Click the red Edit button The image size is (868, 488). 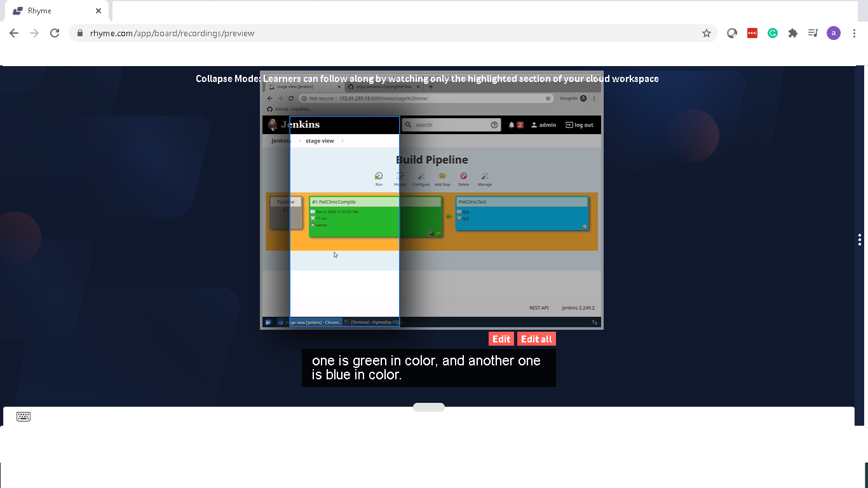(x=501, y=339)
